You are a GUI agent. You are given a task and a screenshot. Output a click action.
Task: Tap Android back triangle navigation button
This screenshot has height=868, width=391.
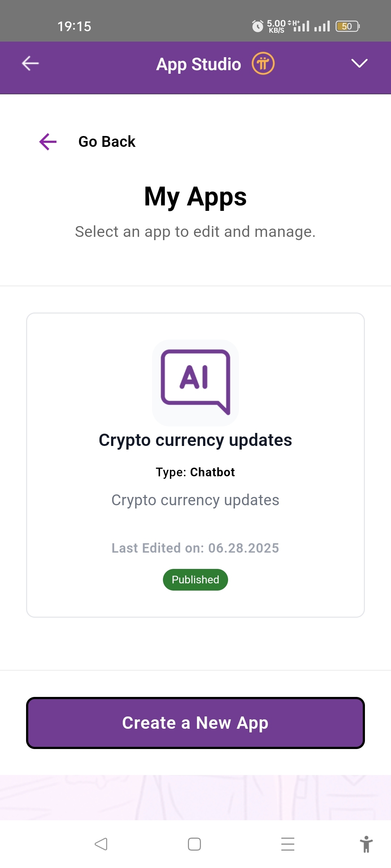(101, 844)
